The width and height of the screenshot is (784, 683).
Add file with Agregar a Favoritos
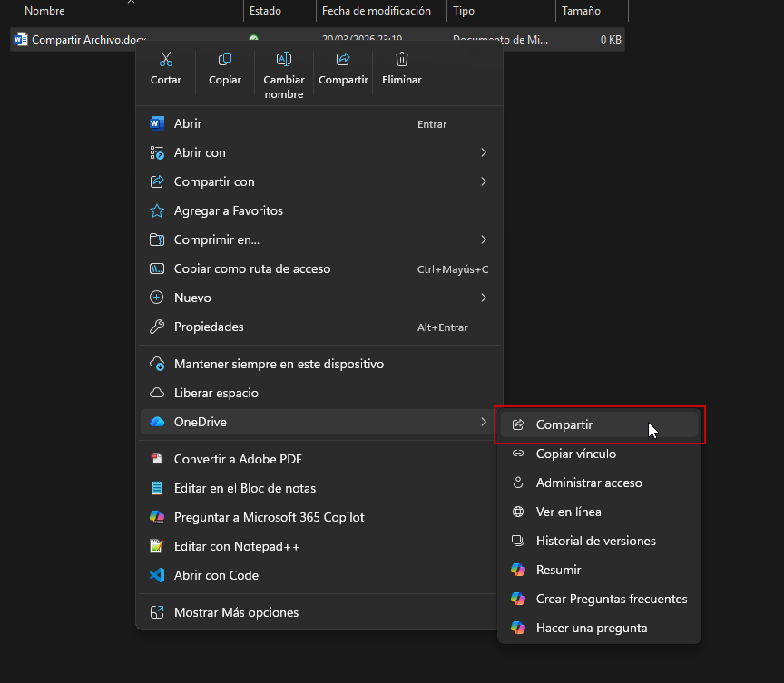point(229,210)
